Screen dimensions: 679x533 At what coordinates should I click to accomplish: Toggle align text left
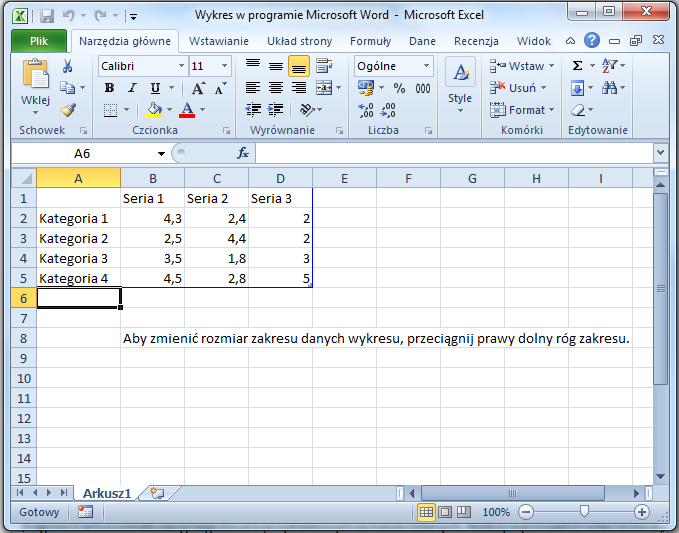[253, 88]
